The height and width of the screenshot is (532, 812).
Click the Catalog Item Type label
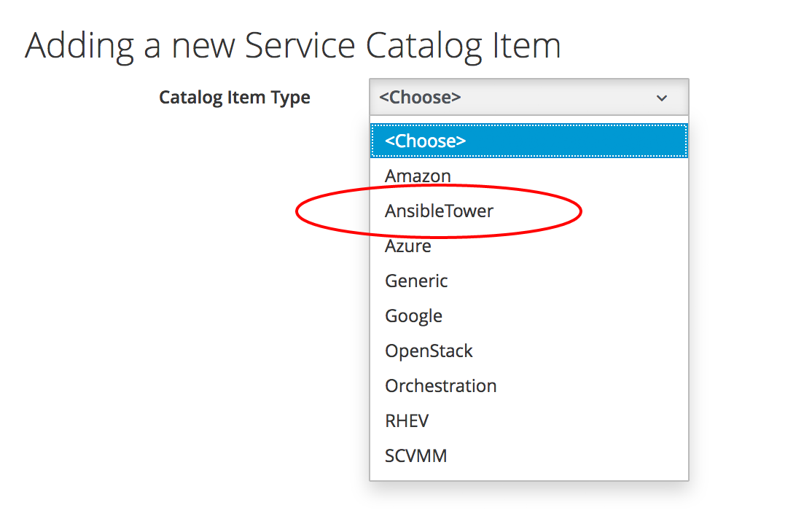(234, 98)
